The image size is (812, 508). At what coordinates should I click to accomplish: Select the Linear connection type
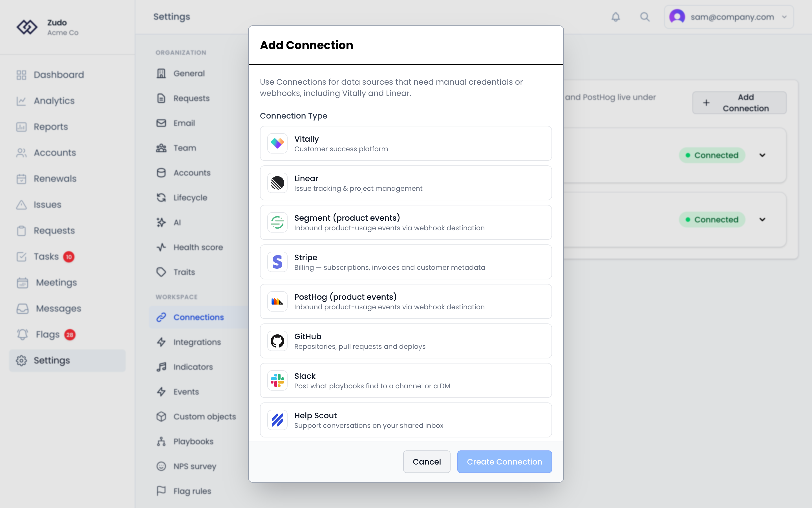(x=406, y=183)
